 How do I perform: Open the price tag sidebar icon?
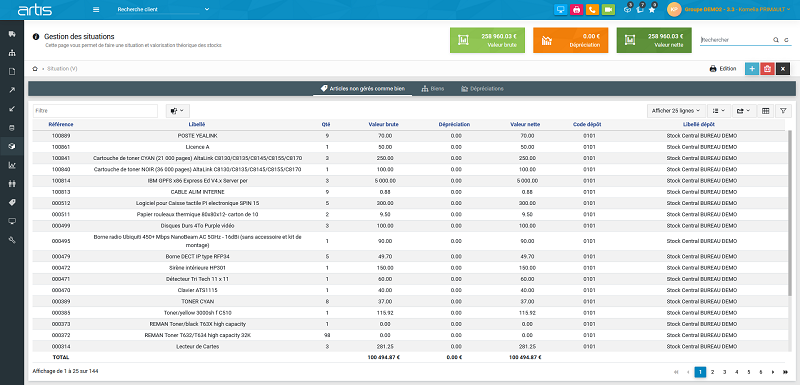pos(12,202)
